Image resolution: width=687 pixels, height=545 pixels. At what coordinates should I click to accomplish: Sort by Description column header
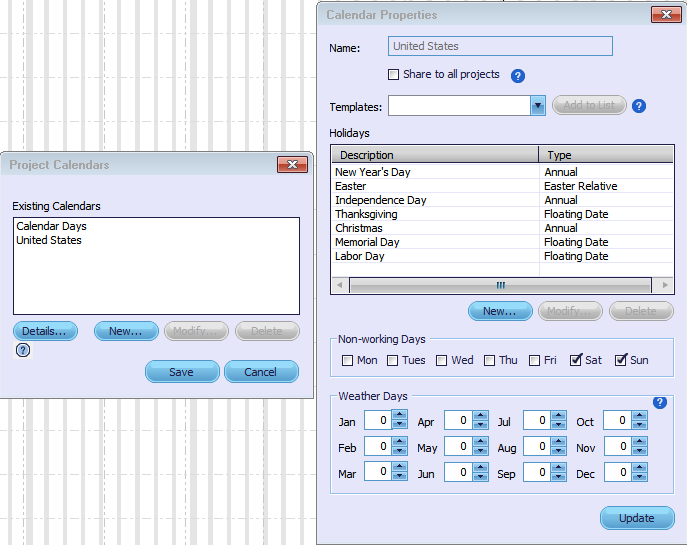435,155
